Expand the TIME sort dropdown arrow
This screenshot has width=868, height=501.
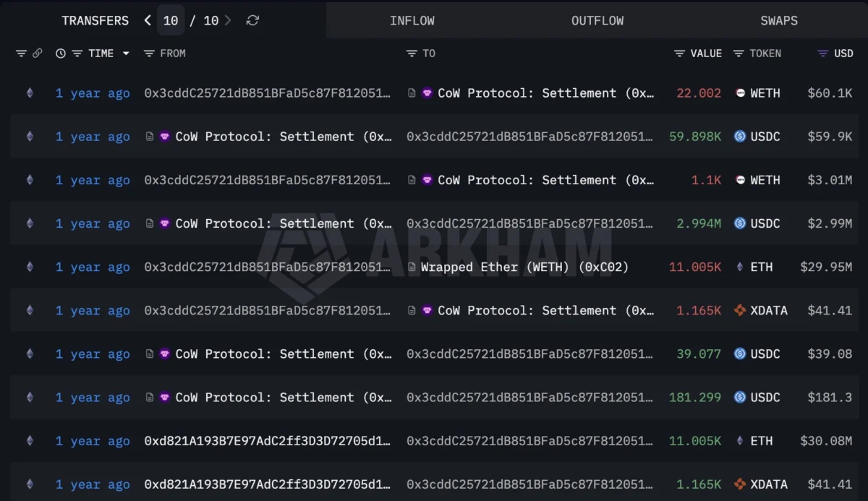click(x=126, y=53)
